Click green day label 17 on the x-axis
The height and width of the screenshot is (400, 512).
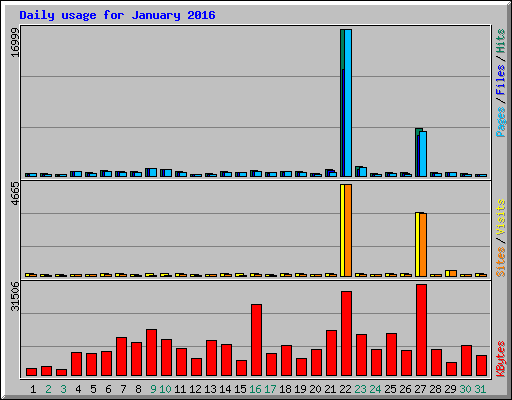(x=270, y=389)
